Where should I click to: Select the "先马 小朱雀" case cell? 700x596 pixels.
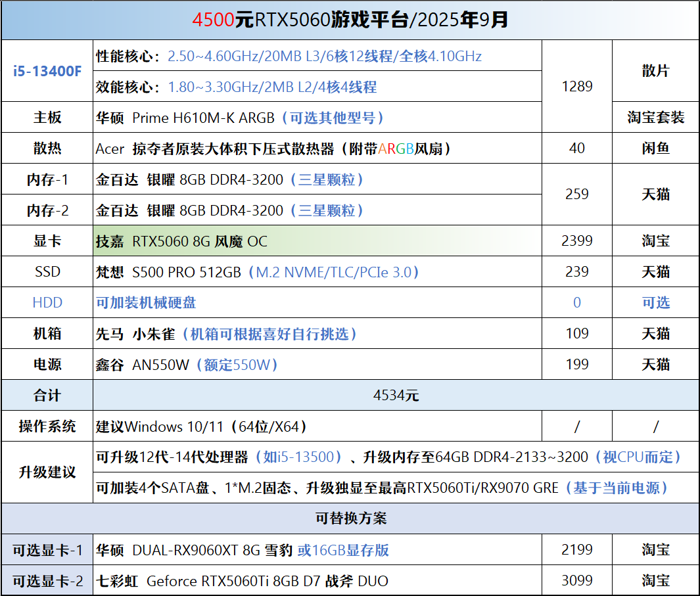tap(317, 334)
